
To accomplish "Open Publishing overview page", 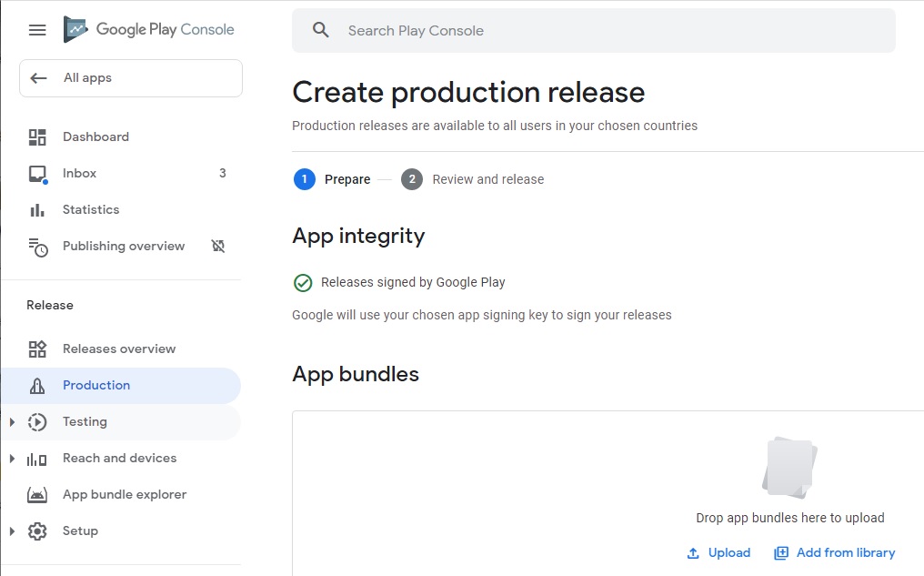I will pos(123,247).
